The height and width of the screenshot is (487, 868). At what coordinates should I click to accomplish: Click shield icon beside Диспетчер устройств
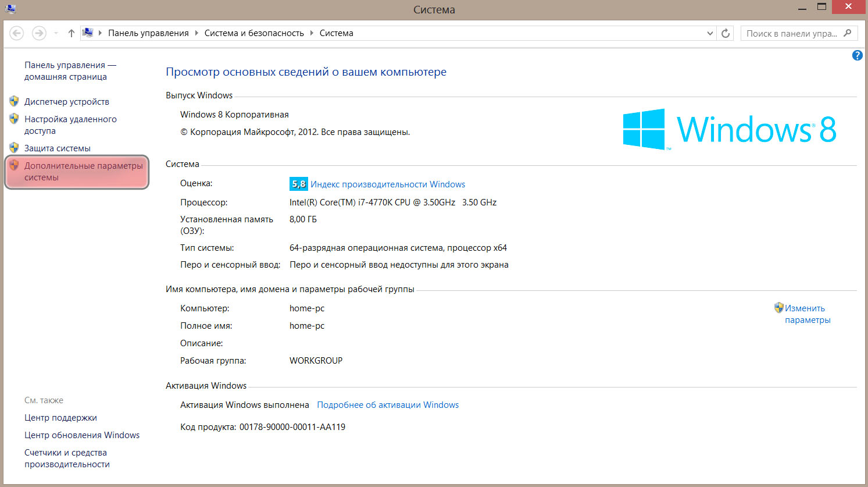pyautogui.click(x=15, y=101)
